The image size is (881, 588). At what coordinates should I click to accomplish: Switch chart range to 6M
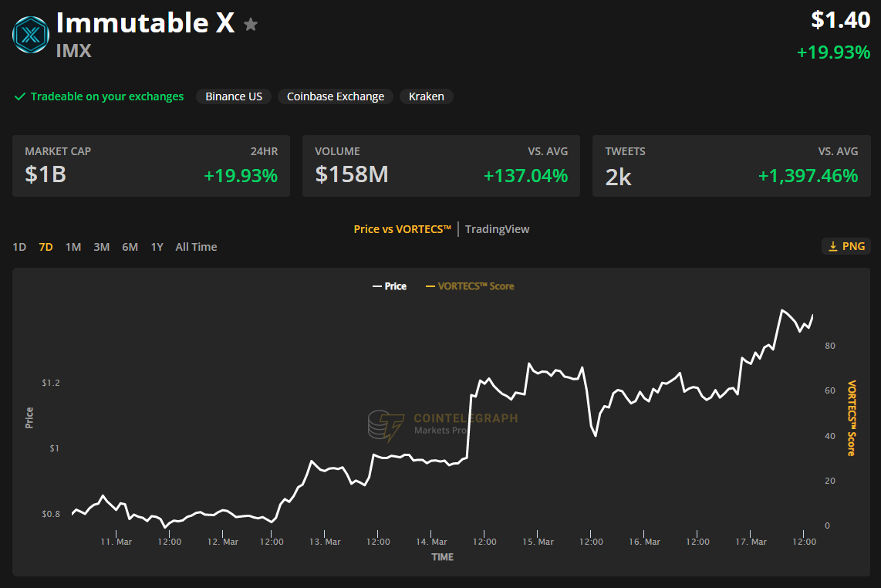pos(130,247)
